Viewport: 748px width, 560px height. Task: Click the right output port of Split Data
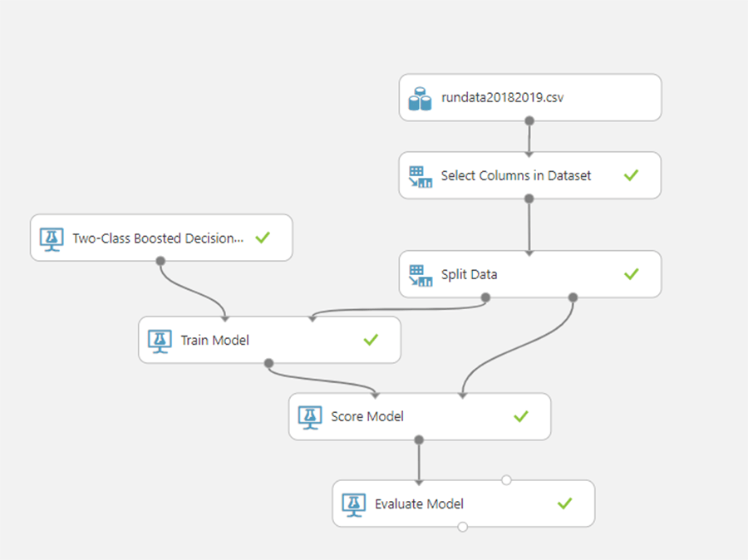[x=573, y=297]
